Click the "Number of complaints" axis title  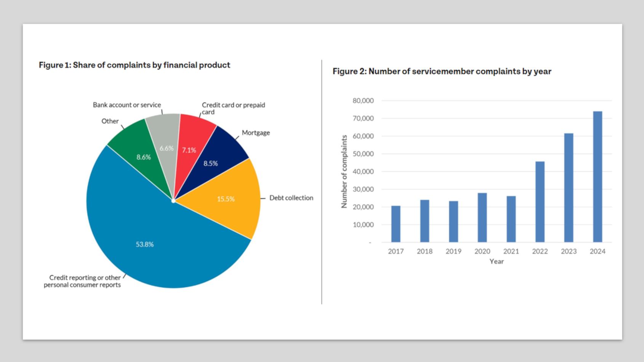pos(344,171)
